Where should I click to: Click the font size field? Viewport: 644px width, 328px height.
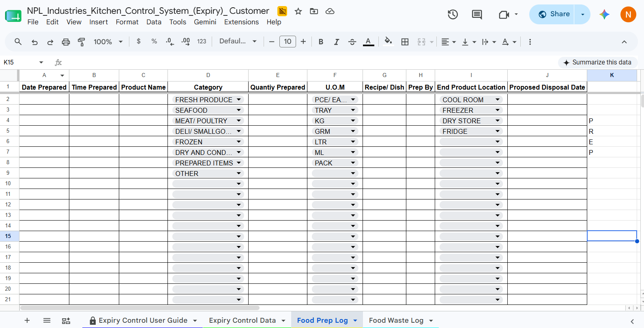288,41
